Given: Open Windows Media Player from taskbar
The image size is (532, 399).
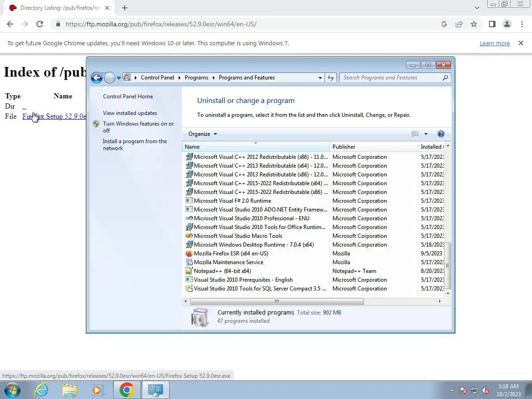Looking at the screenshot, I should click(97, 390).
